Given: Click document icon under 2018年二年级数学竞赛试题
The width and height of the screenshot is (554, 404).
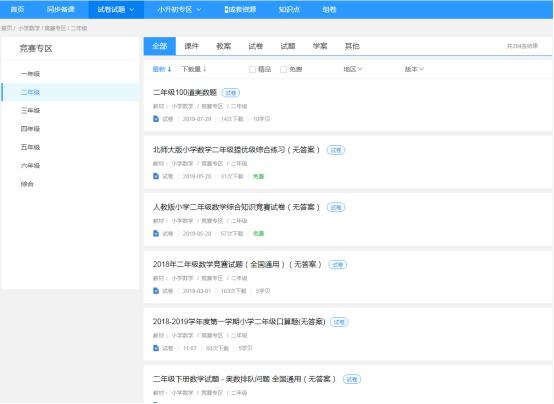Looking at the screenshot, I should [x=156, y=291].
